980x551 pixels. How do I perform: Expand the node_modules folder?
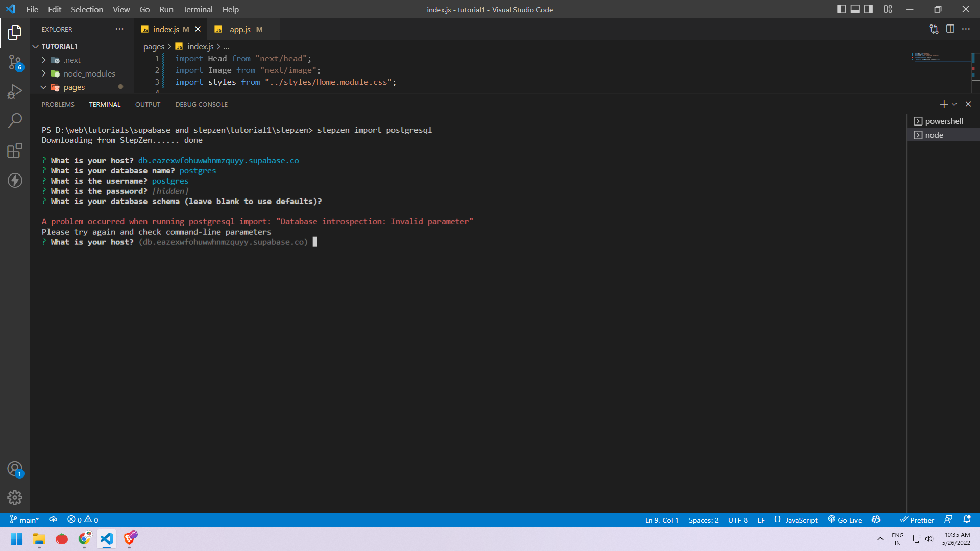(x=89, y=74)
